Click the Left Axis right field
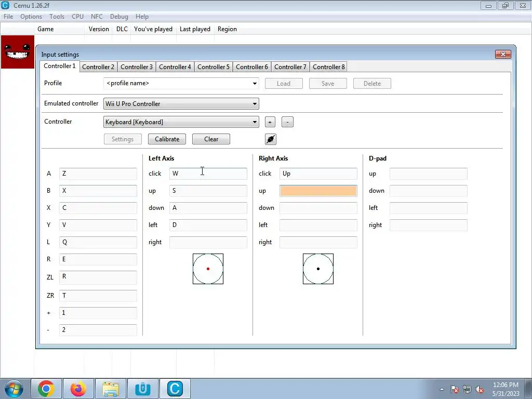This screenshot has height=399, width=532. point(208,242)
